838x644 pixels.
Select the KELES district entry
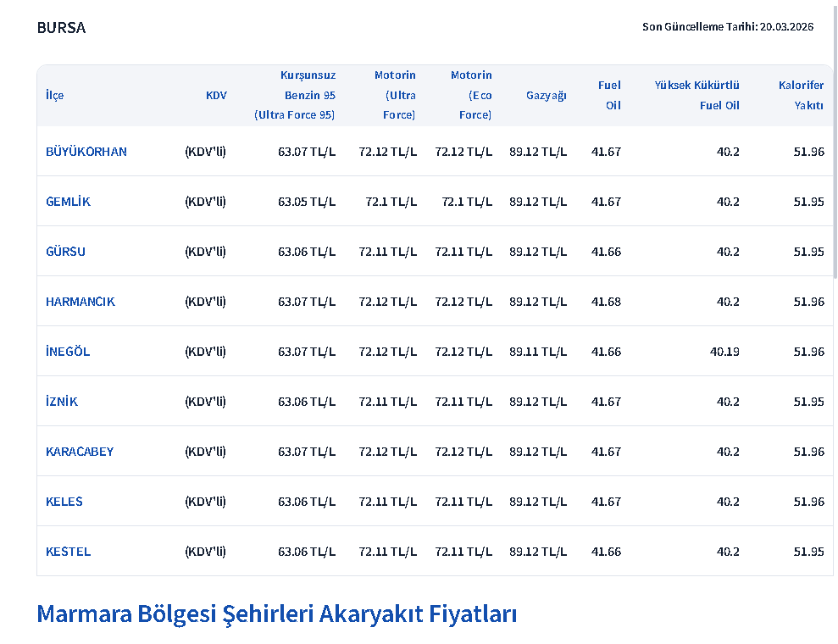(x=64, y=502)
